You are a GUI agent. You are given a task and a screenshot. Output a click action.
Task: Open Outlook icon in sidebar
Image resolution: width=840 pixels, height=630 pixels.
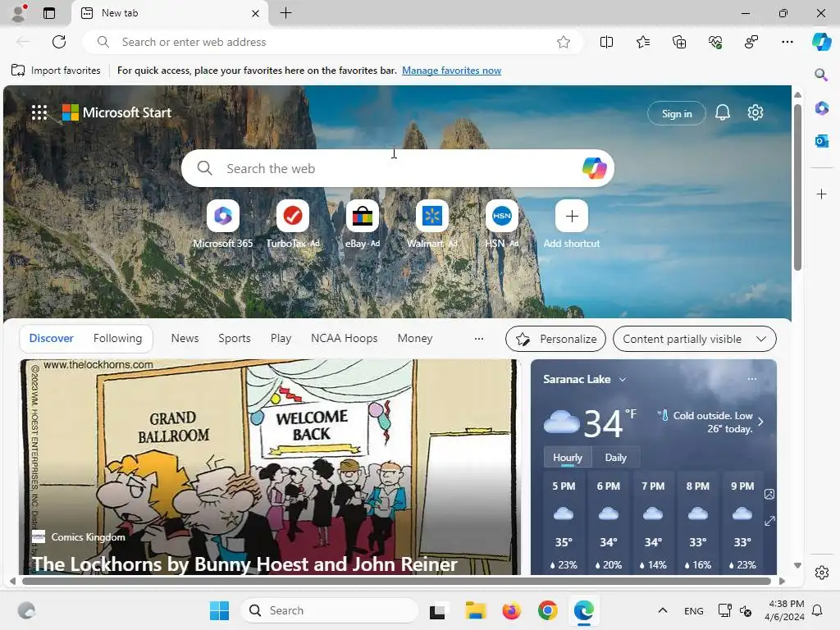(821, 141)
